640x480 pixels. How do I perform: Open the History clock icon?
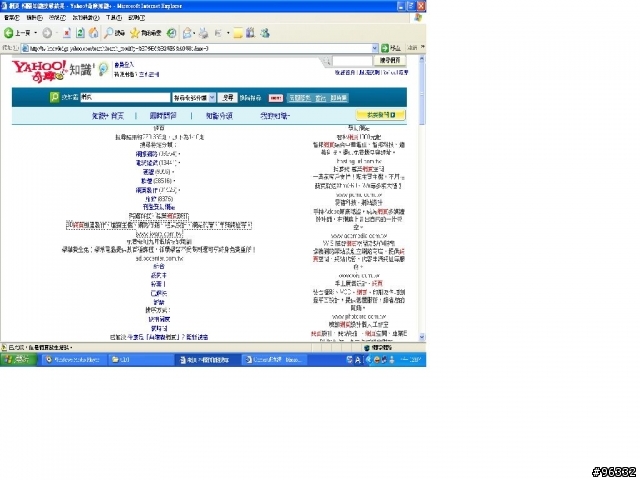click(x=172, y=33)
